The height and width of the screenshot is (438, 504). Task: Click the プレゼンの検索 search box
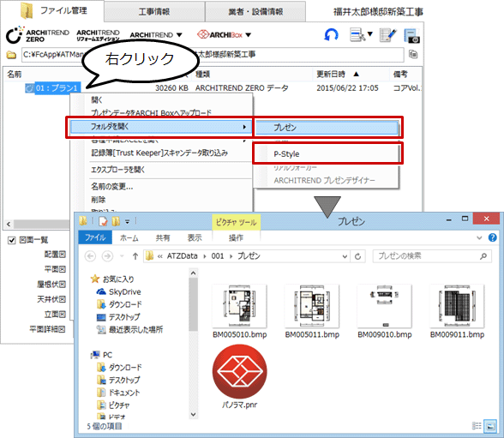point(432,256)
